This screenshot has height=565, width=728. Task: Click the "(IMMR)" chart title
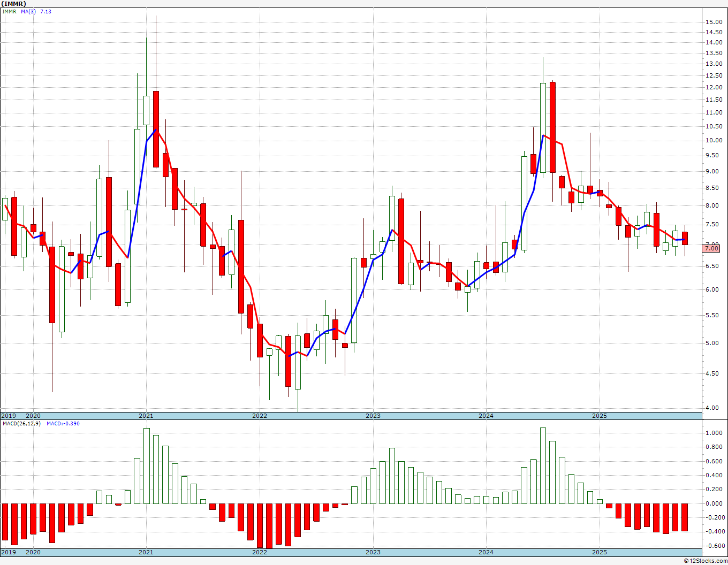click(14, 4)
